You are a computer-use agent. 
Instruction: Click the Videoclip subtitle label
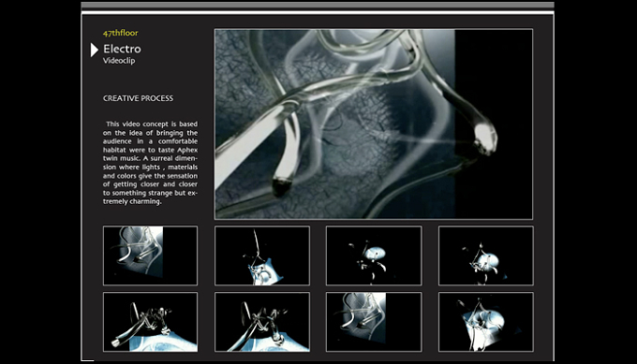coord(119,61)
